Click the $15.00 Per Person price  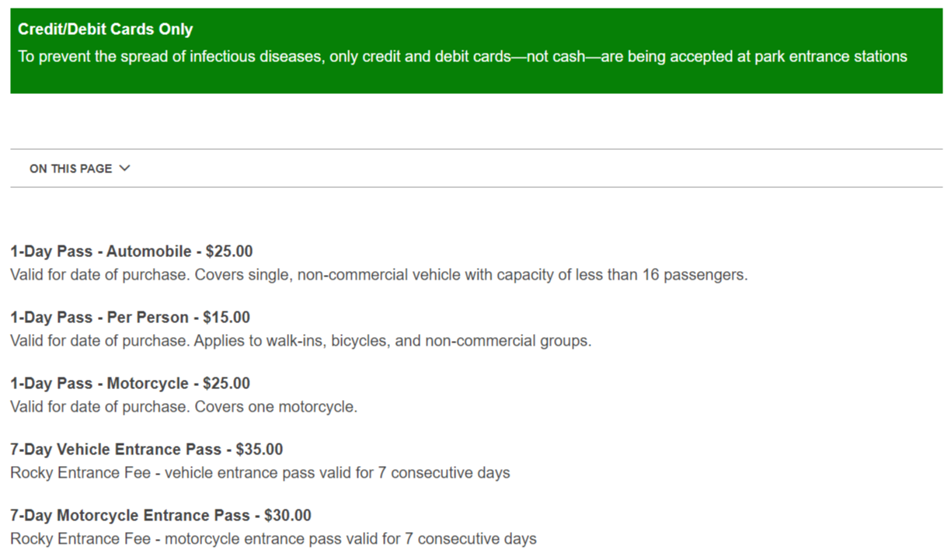pos(227,318)
